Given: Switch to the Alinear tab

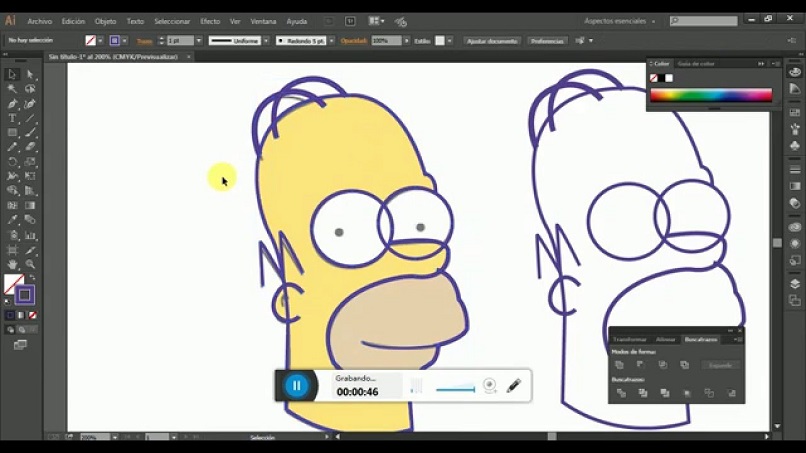Looking at the screenshot, I should [x=665, y=339].
